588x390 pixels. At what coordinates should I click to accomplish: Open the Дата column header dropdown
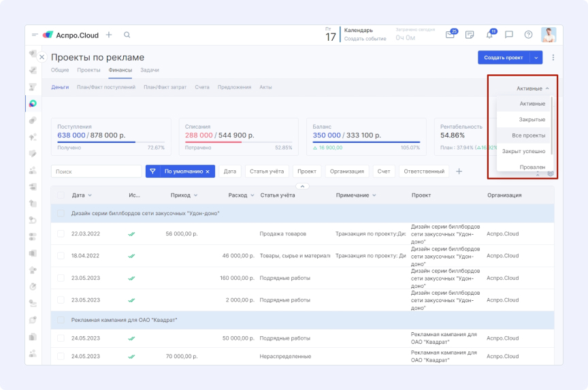click(x=82, y=195)
